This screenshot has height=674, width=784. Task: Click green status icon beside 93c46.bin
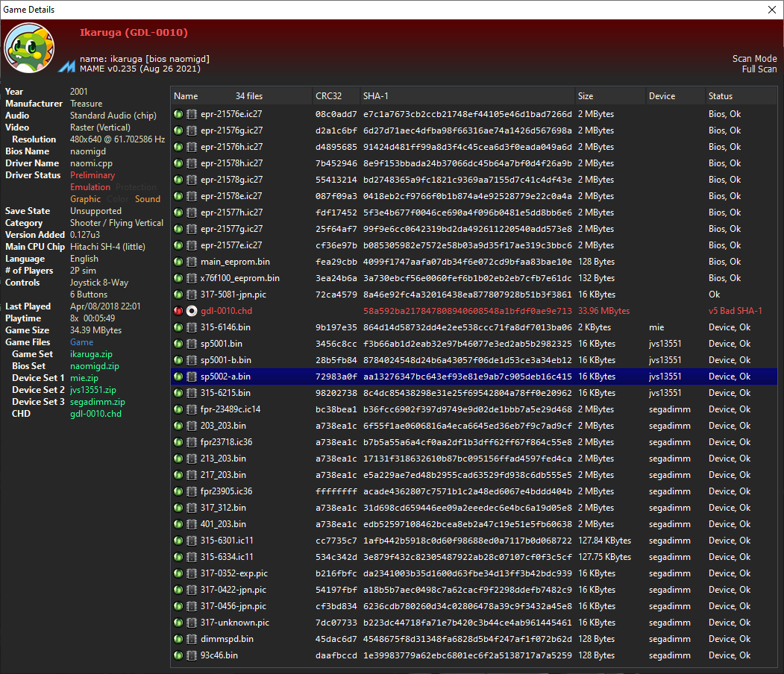[x=178, y=655]
